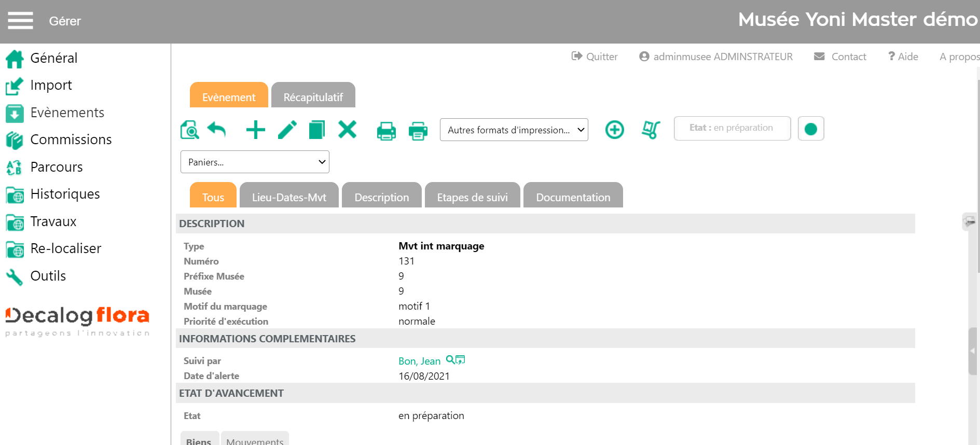Click the first printer icon

point(387,131)
